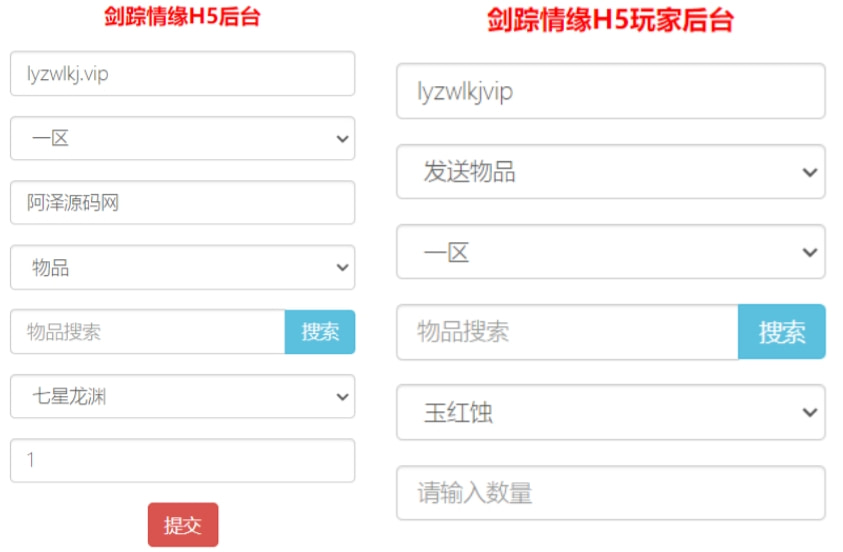The image size is (843, 552).
Task: Click the 物品搜索 box in 玩家后台 form
Action: (x=567, y=332)
